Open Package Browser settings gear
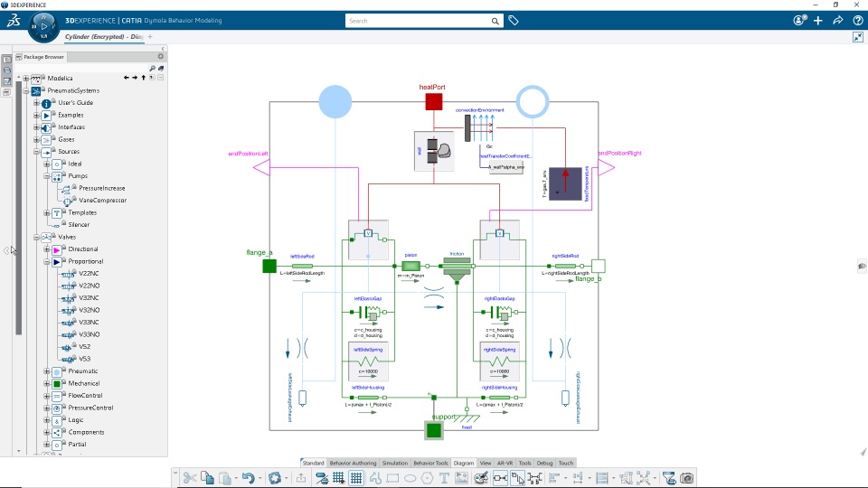This screenshot has height=488, width=868. (161, 56)
